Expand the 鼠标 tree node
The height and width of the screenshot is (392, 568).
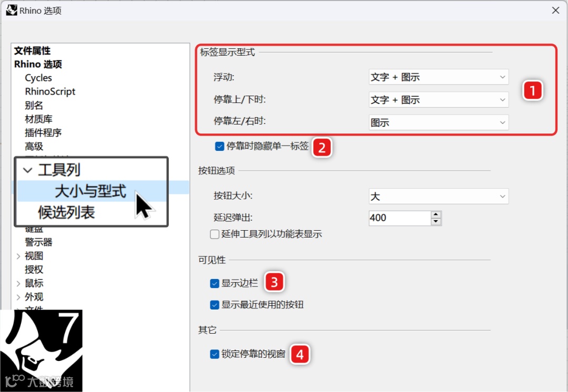pyautogui.click(x=18, y=283)
